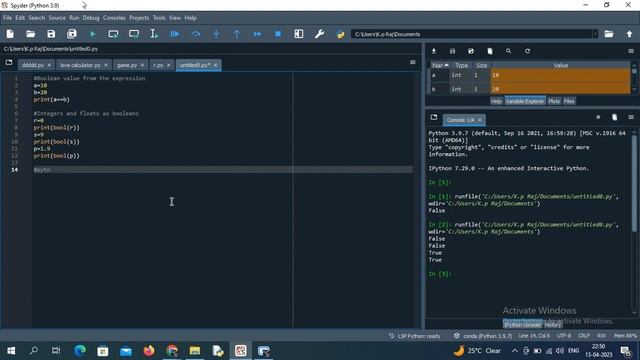This screenshot has height=360, width=640.
Task: Close Console 1/A tab
Action: click(480, 120)
